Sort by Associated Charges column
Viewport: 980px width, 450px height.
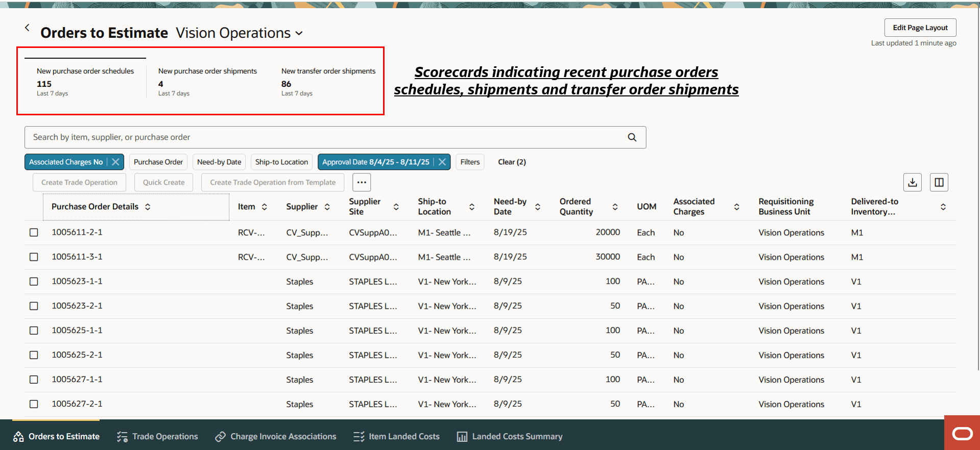(737, 207)
